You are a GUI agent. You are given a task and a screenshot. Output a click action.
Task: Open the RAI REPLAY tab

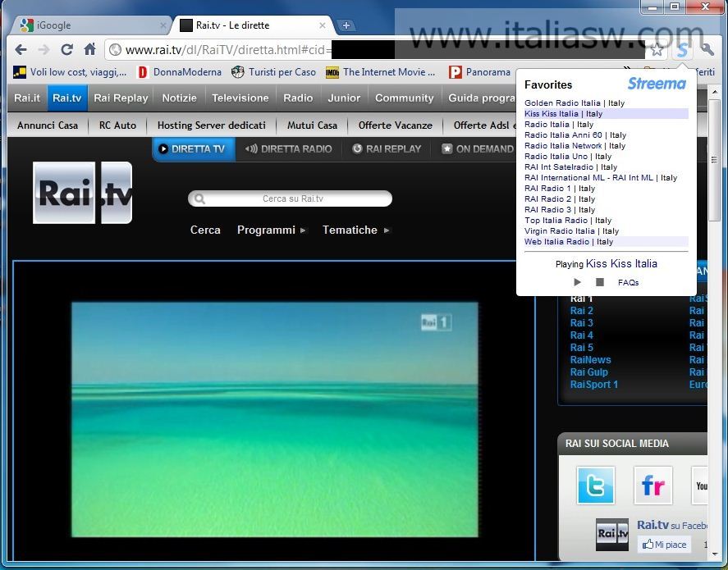pyautogui.click(x=387, y=149)
